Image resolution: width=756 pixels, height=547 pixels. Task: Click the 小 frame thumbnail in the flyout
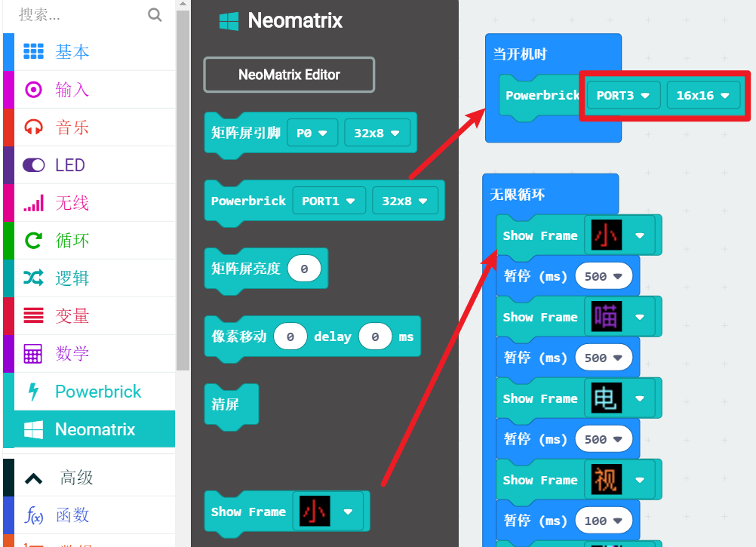coord(315,511)
